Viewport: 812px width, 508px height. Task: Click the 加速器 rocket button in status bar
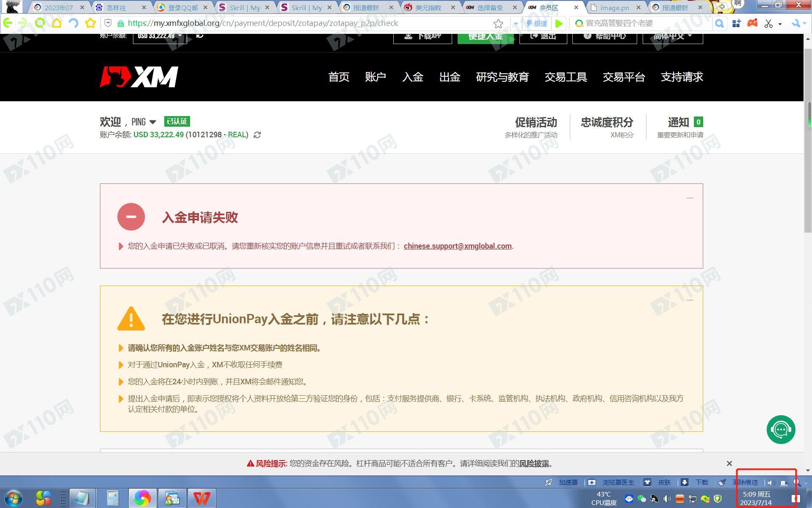coord(561,482)
